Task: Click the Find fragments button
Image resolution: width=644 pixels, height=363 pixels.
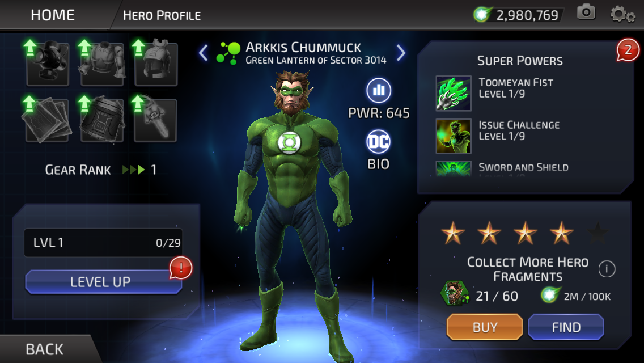Action: click(566, 327)
